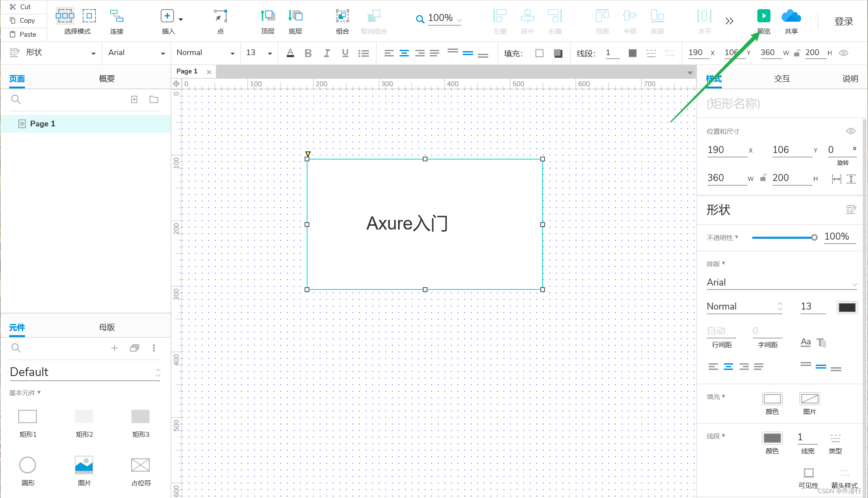Toggle Italic formatting in toolbar
Viewport: 868px width, 498px height.
[327, 53]
